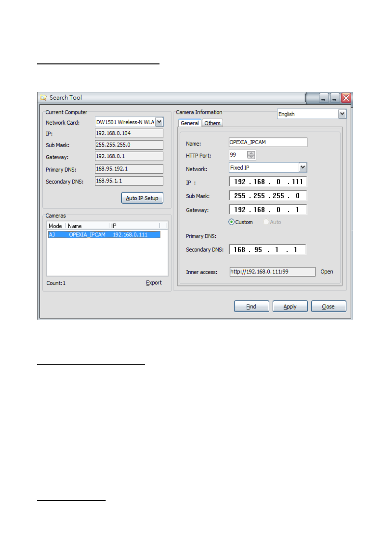Minimize the Search Tool window

coord(324,98)
